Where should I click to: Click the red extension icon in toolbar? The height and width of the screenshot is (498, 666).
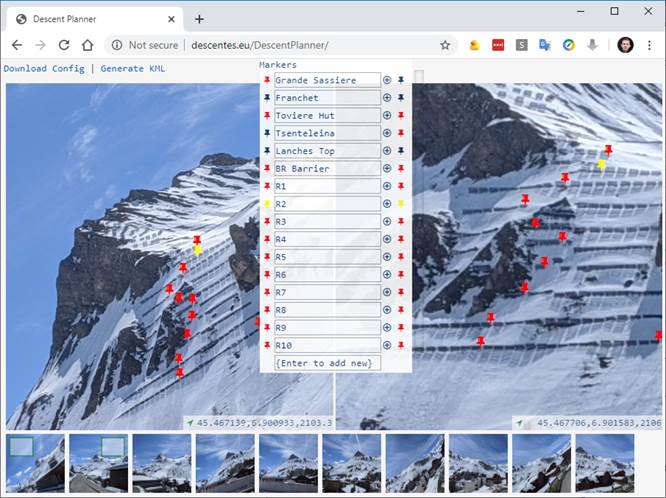coord(498,45)
